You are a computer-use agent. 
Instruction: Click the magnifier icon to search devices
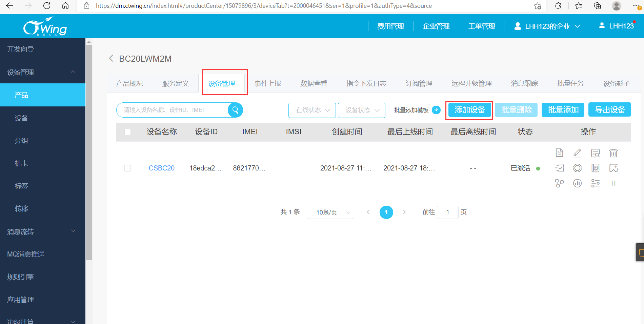point(235,110)
